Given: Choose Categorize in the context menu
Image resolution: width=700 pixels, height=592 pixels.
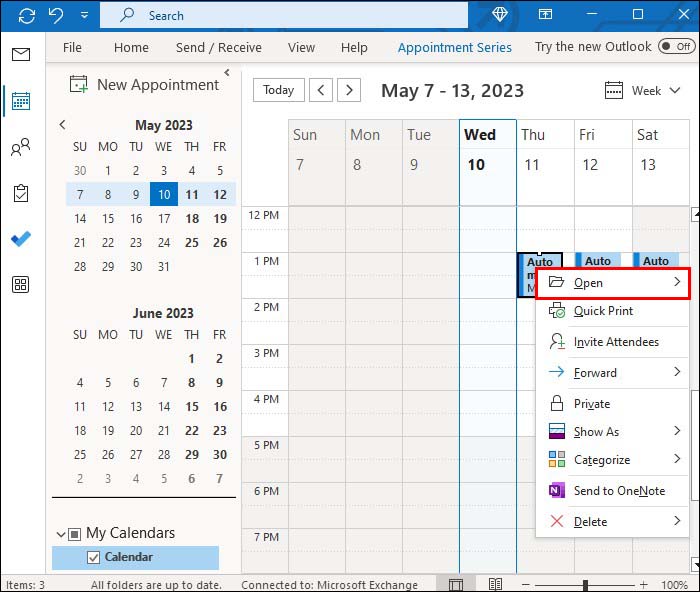Looking at the screenshot, I should pyautogui.click(x=612, y=459).
